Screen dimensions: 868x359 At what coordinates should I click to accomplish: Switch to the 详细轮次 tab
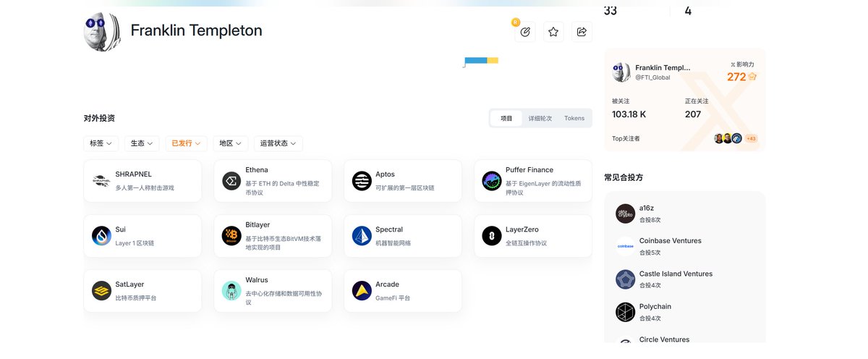(x=540, y=118)
